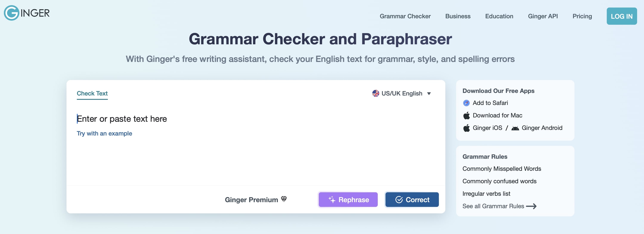Open Commonly Misspelled Words link

click(x=502, y=169)
